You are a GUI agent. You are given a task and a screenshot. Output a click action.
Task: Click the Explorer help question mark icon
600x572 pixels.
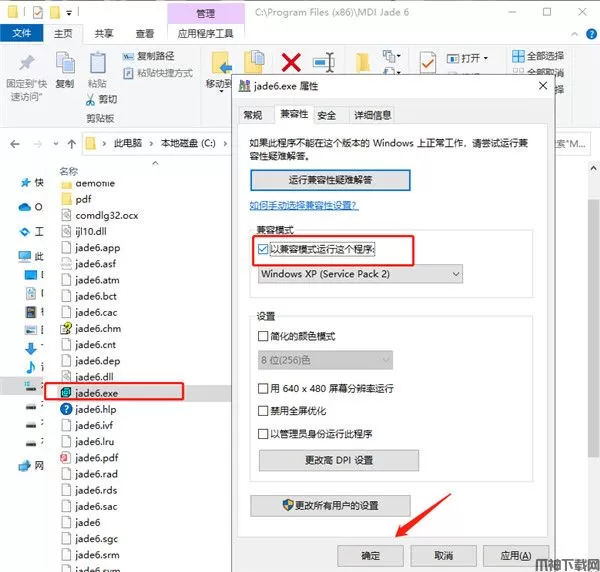pos(591,34)
